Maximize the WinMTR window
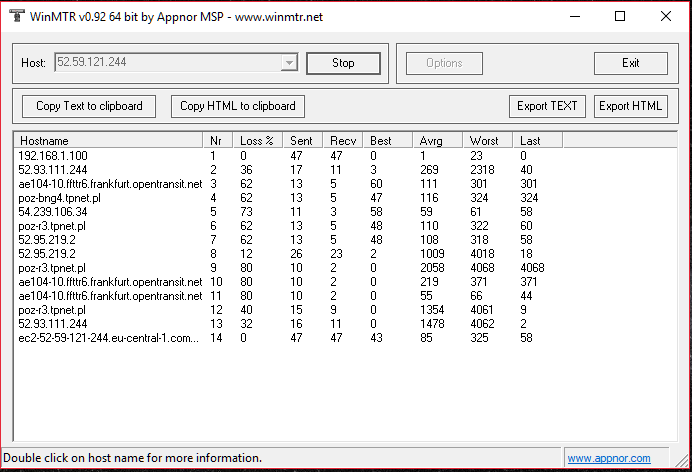This screenshot has width=692, height=472. pos(620,16)
